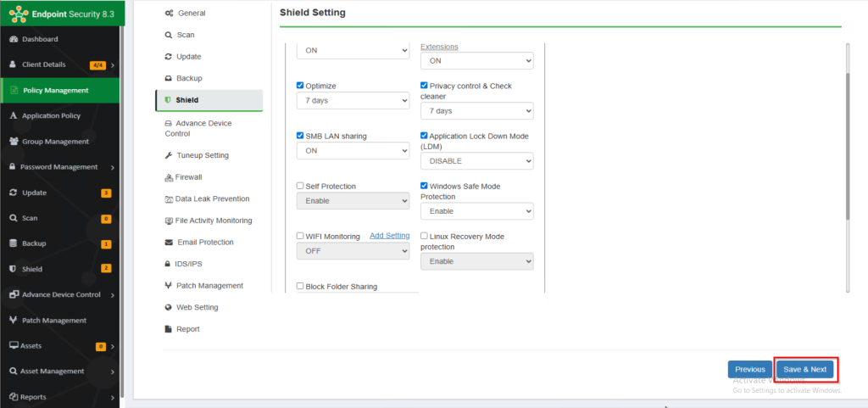Uncheck the SMB LAN sharing checkbox
Image resolution: width=868 pixels, height=408 pixels.
[x=300, y=136]
